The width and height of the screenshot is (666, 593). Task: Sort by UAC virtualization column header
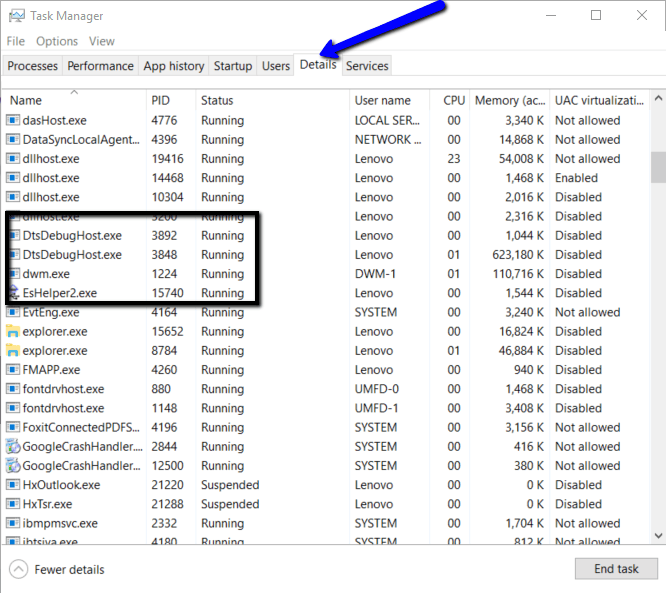pyautogui.click(x=599, y=100)
